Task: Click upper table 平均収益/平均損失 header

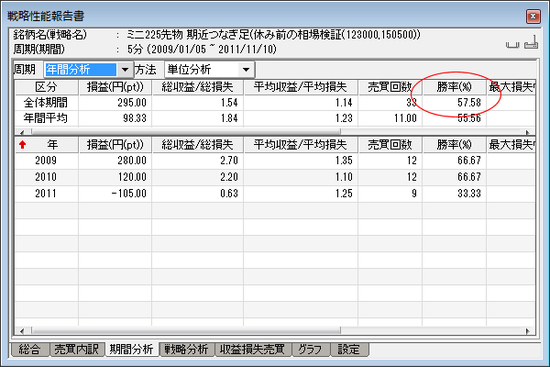Action: click(301, 87)
